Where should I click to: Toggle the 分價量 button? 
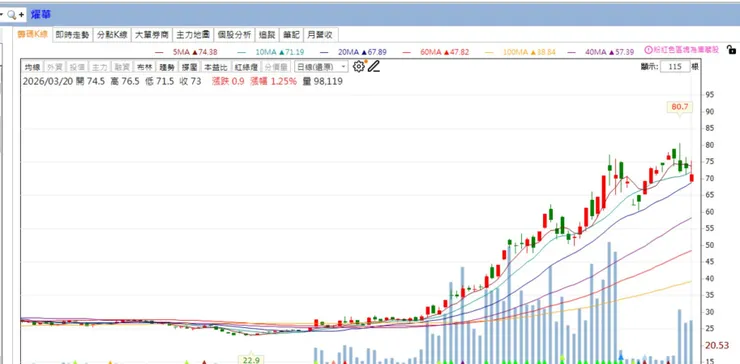[276, 67]
